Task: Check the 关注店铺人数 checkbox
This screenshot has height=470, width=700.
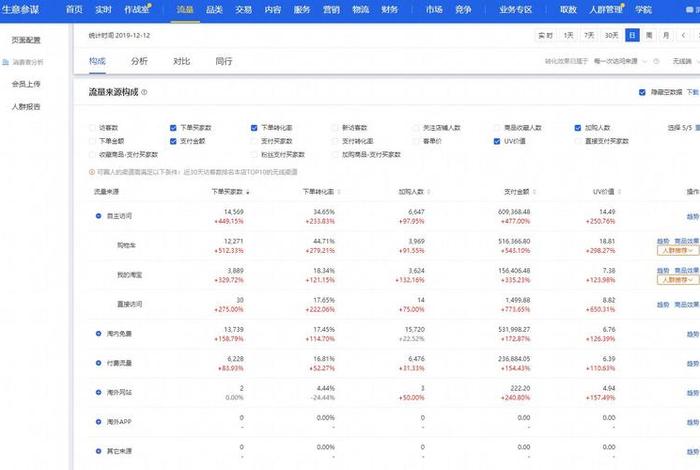Action: [416, 128]
